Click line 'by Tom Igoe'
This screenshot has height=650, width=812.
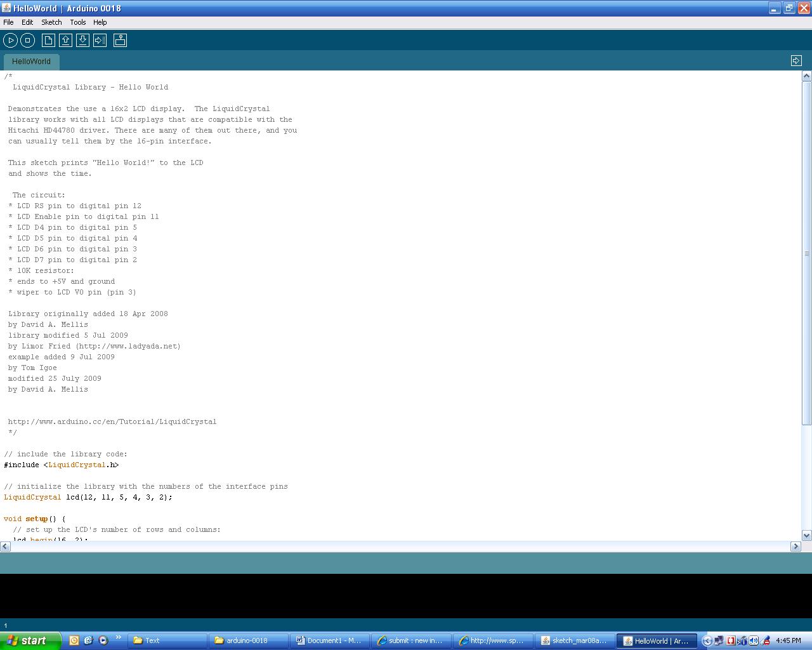32,368
